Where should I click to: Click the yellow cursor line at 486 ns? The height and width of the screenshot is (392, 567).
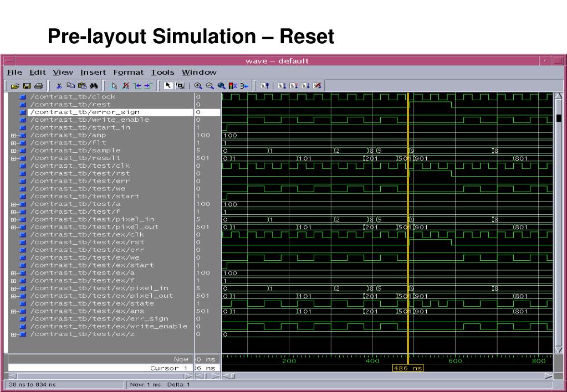click(408, 221)
